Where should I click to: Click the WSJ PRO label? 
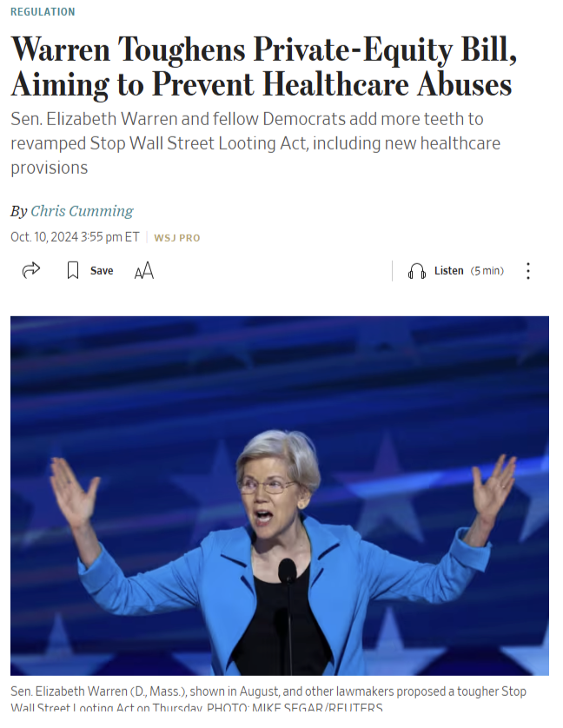pos(177,238)
